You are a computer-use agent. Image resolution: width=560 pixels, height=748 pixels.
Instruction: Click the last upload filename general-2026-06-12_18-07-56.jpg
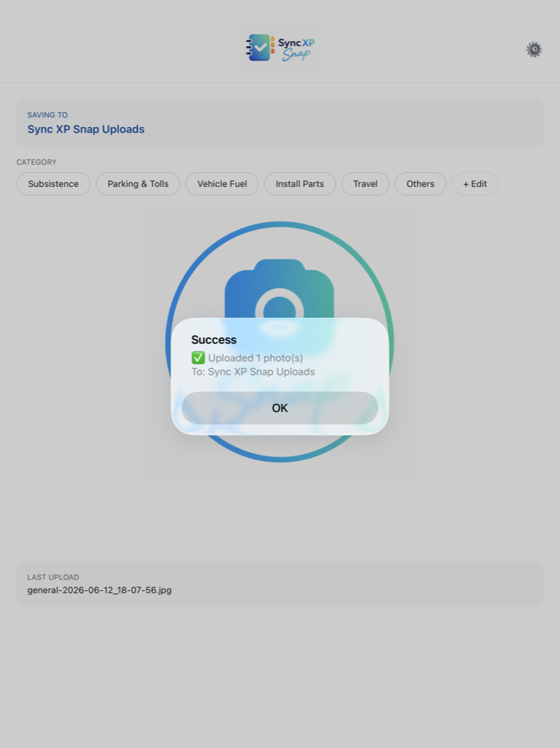click(99, 590)
